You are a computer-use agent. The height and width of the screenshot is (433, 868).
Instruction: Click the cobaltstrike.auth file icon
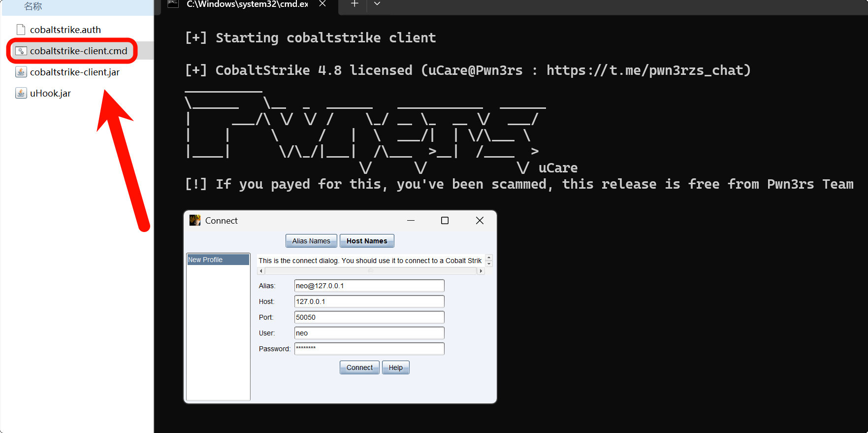tap(21, 30)
